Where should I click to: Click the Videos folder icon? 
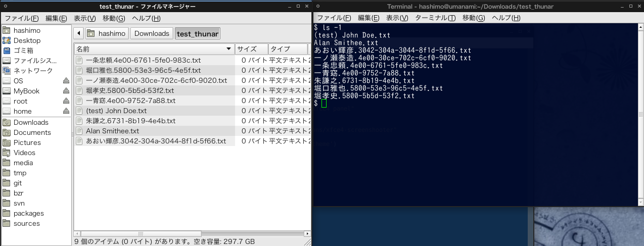tap(7, 153)
